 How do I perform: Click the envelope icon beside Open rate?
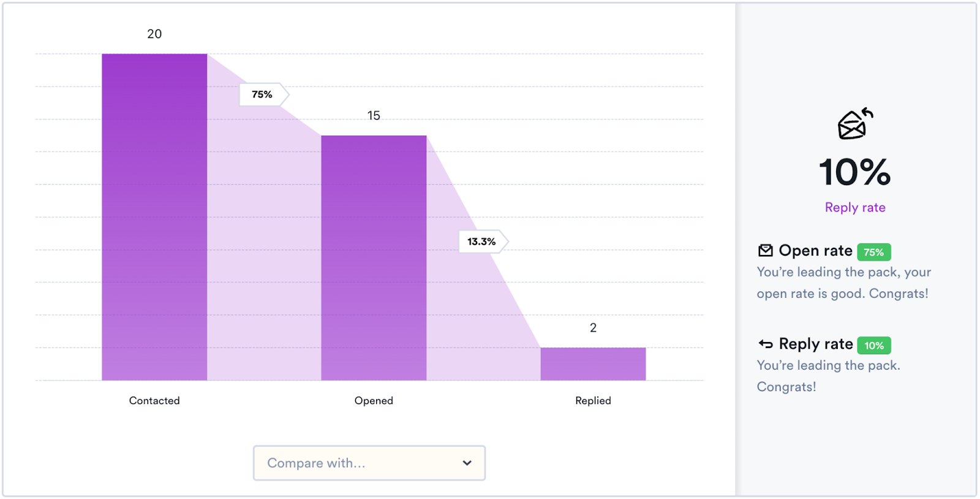tap(765, 250)
